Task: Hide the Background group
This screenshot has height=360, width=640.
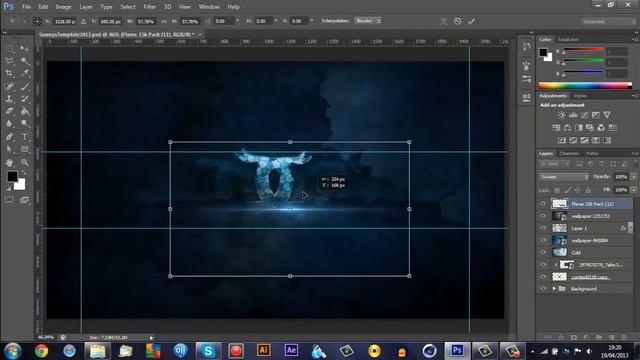Action: coord(543,289)
